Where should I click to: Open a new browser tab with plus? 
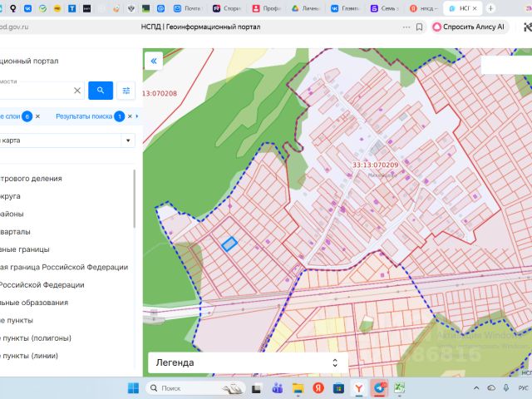click(490, 7)
